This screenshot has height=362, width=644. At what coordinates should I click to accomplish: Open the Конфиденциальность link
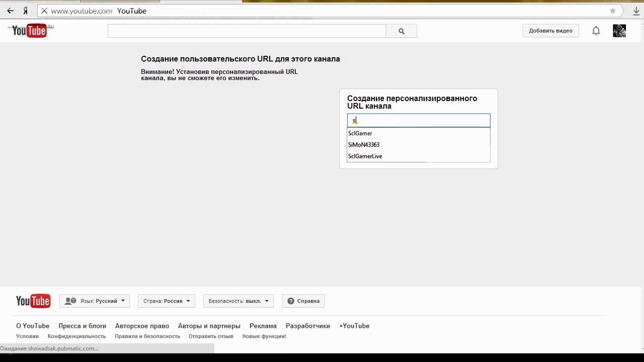tap(76, 336)
